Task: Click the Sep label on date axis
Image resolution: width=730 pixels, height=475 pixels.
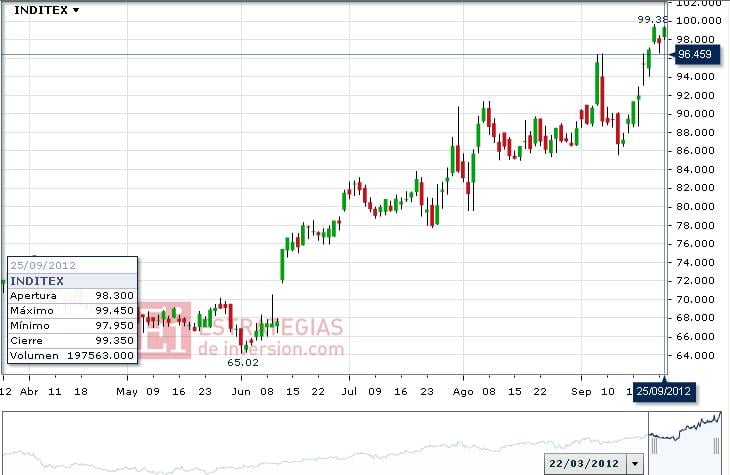Action: [581, 392]
